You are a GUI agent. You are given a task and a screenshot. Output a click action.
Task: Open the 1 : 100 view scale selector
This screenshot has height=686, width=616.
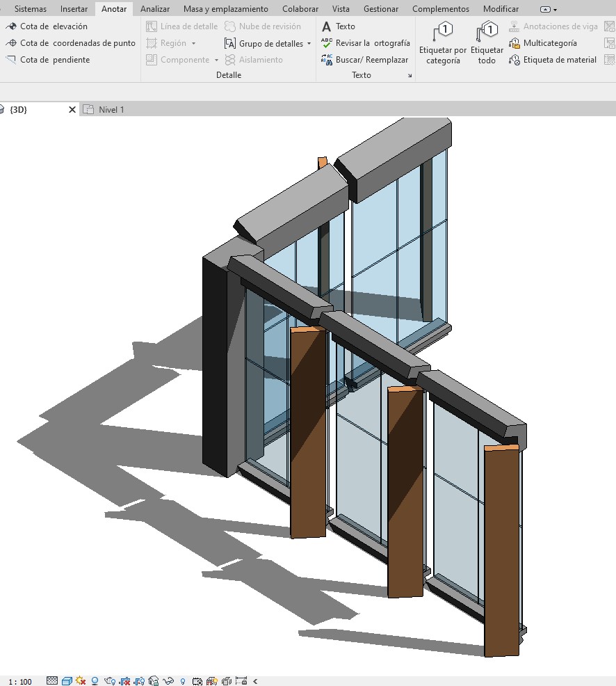click(20, 681)
